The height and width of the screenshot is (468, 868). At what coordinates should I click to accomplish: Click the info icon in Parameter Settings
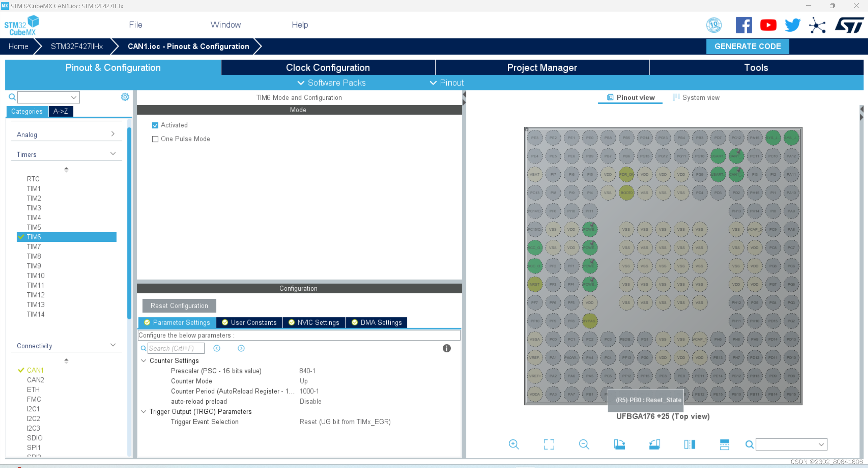[446, 348]
